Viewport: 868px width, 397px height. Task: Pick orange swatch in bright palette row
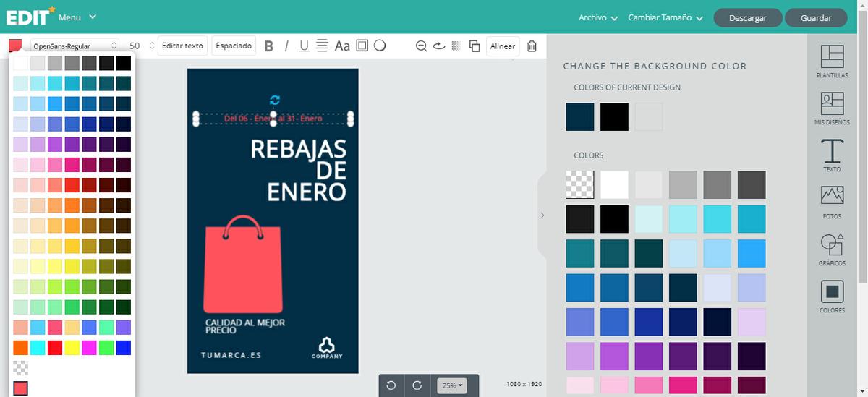(20, 348)
